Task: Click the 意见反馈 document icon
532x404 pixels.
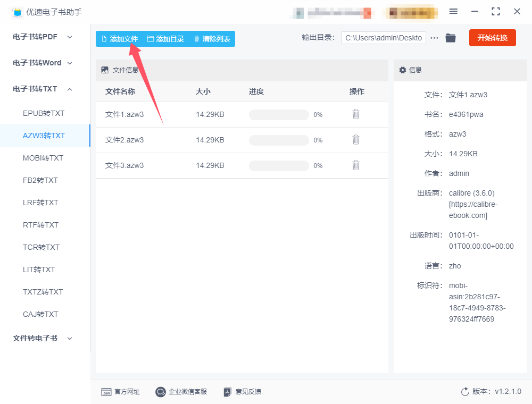Action: (228, 392)
